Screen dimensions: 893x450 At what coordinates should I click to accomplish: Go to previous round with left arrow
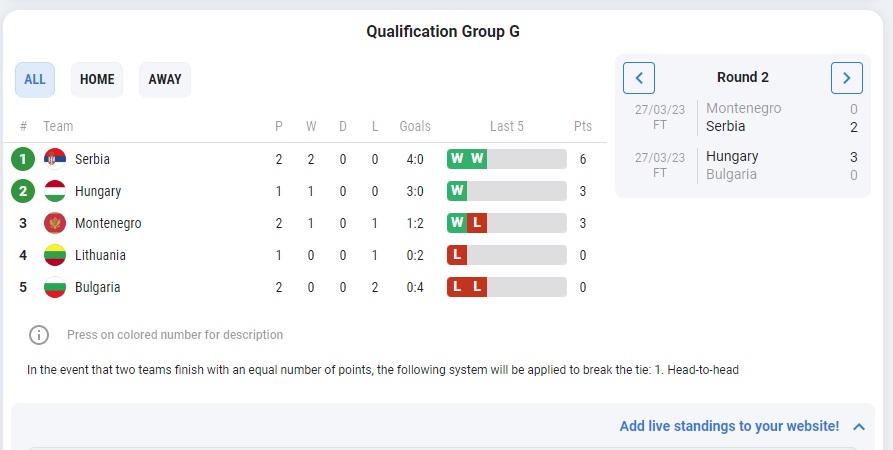tap(639, 78)
